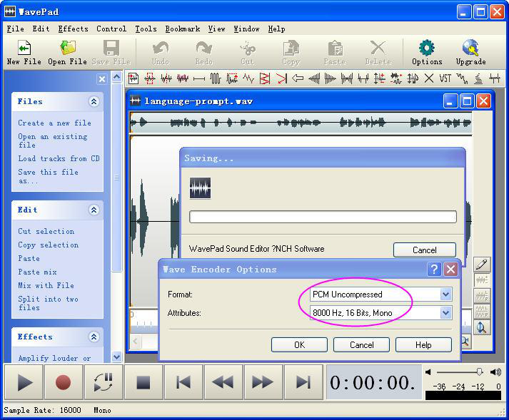The height and width of the screenshot is (420, 509).
Task: Collapse the Edit sidebar section
Action: pyautogui.click(x=94, y=210)
